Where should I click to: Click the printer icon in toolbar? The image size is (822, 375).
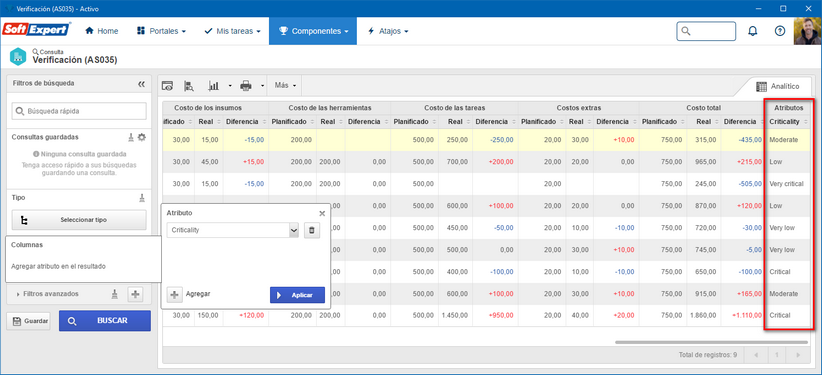click(x=246, y=85)
